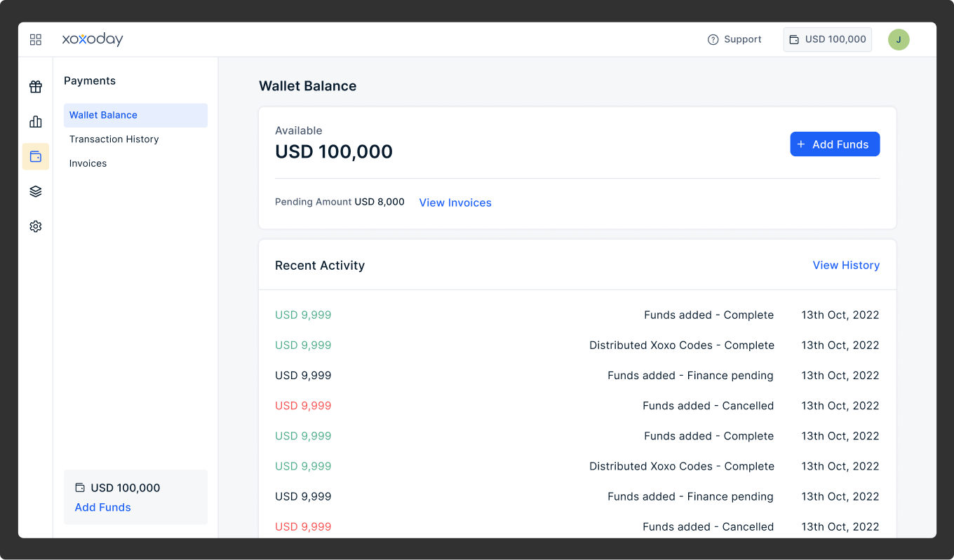The width and height of the screenshot is (954, 560).
Task: Open the bar chart reports icon
Action: tap(36, 122)
